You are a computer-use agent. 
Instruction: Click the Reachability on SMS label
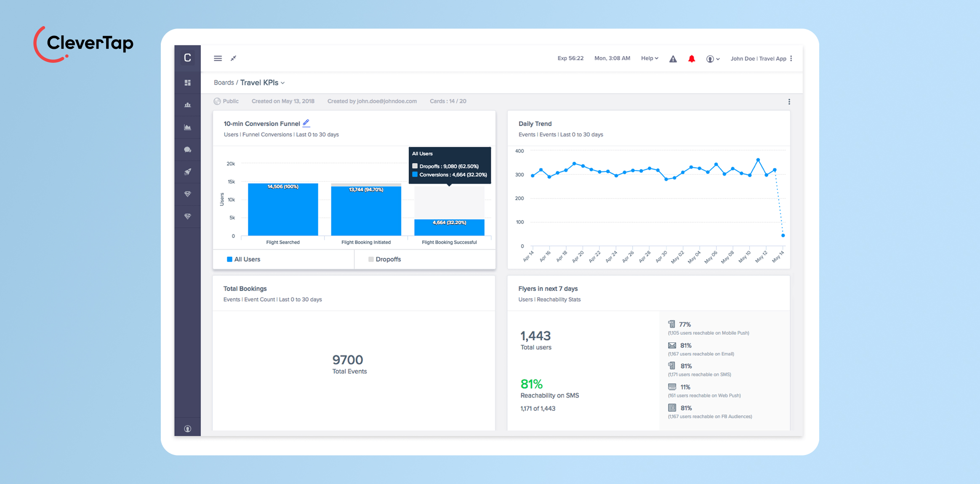(549, 396)
